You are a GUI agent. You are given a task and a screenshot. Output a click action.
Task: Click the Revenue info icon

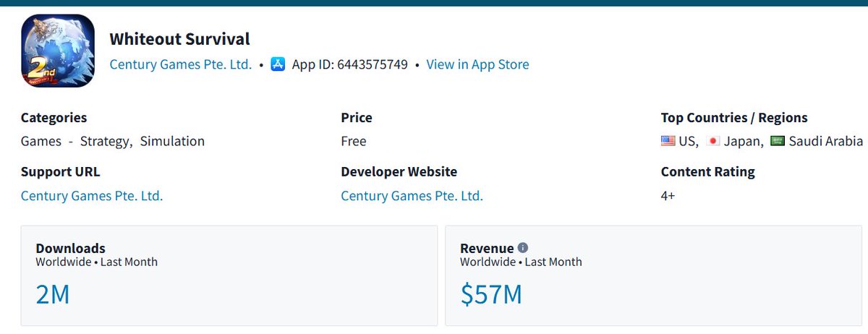point(523,248)
